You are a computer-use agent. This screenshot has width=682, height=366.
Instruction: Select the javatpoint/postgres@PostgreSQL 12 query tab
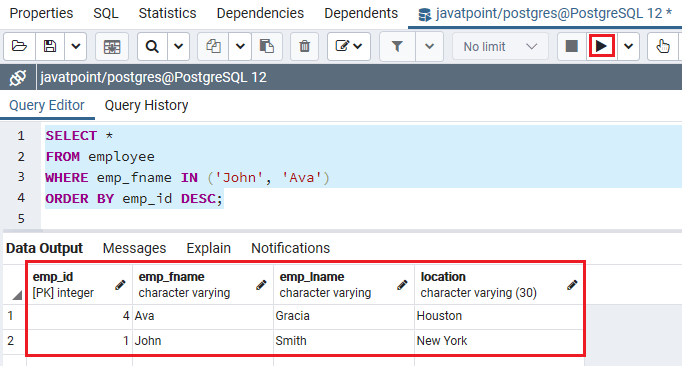tap(545, 14)
